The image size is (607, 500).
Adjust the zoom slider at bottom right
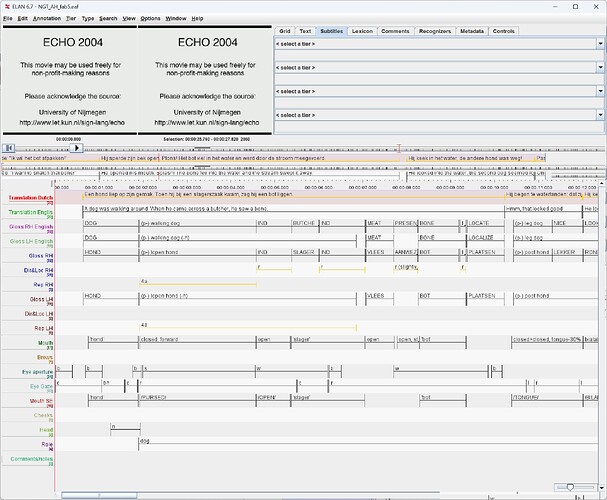point(572,486)
